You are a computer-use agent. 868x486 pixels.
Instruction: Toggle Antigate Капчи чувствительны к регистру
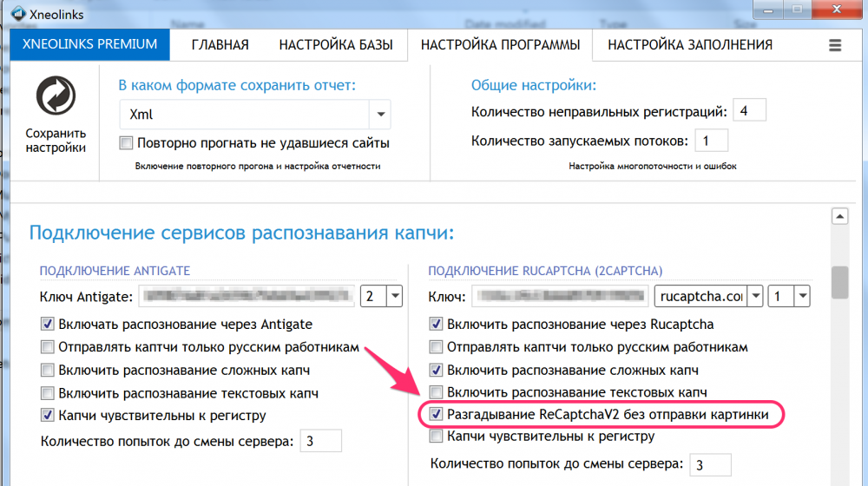(x=48, y=415)
